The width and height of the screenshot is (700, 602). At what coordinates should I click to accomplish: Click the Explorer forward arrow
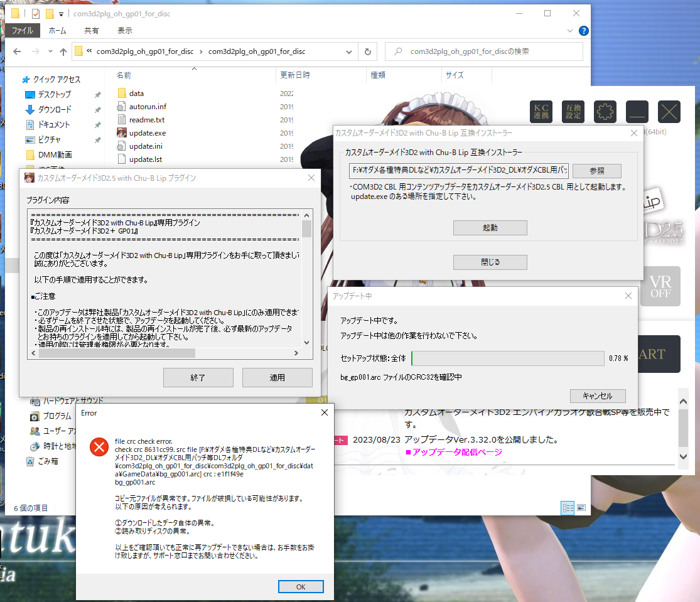(36, 51)
